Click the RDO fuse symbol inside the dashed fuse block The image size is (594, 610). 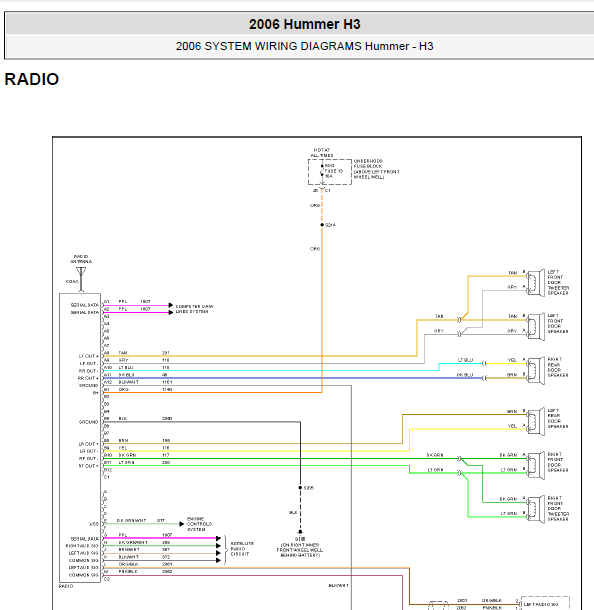(x=322, y=171)
